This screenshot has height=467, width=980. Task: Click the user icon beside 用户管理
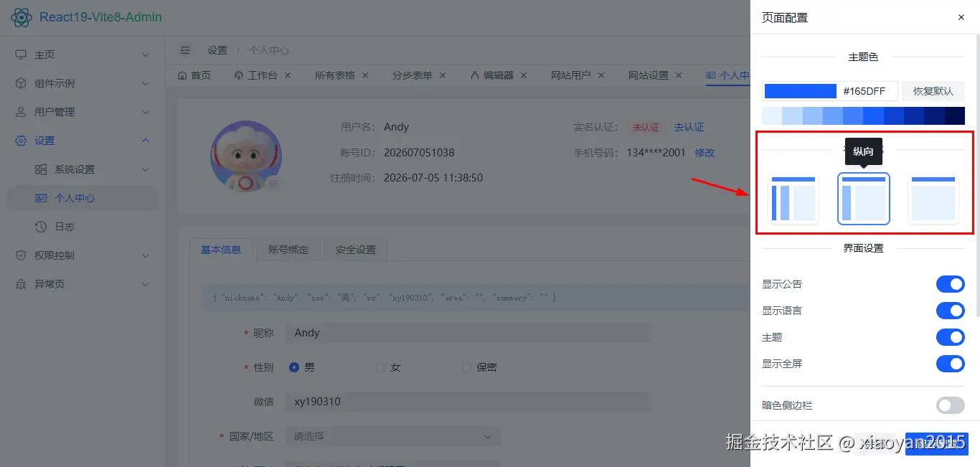point(21,112)
